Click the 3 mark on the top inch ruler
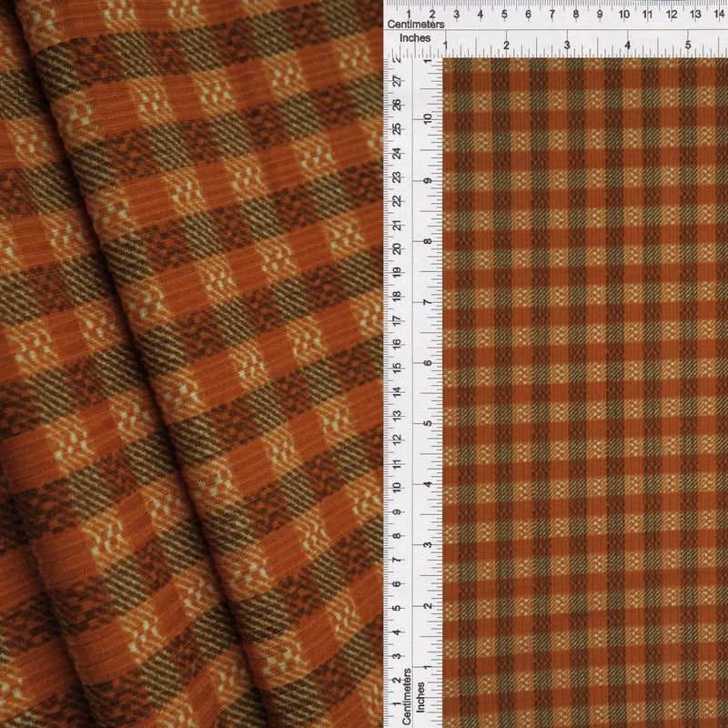Image resolution: width=728 pixels, height=728 pixels. point(567,45)
